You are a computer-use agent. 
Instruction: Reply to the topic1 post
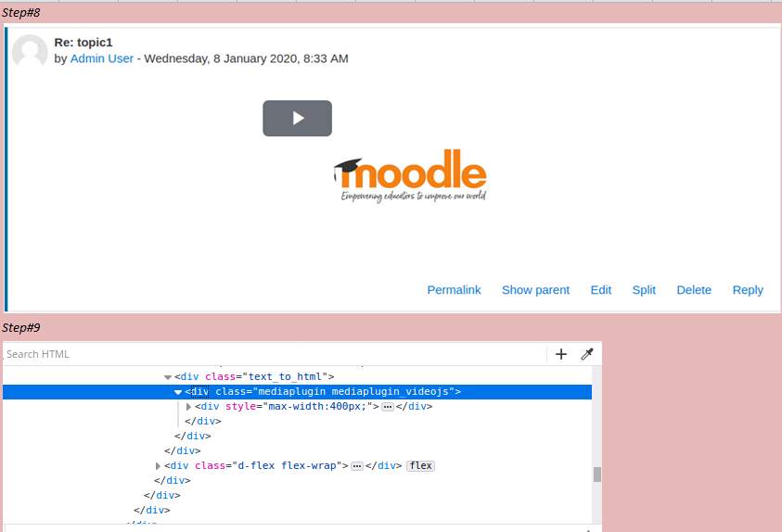click(748, 290)
